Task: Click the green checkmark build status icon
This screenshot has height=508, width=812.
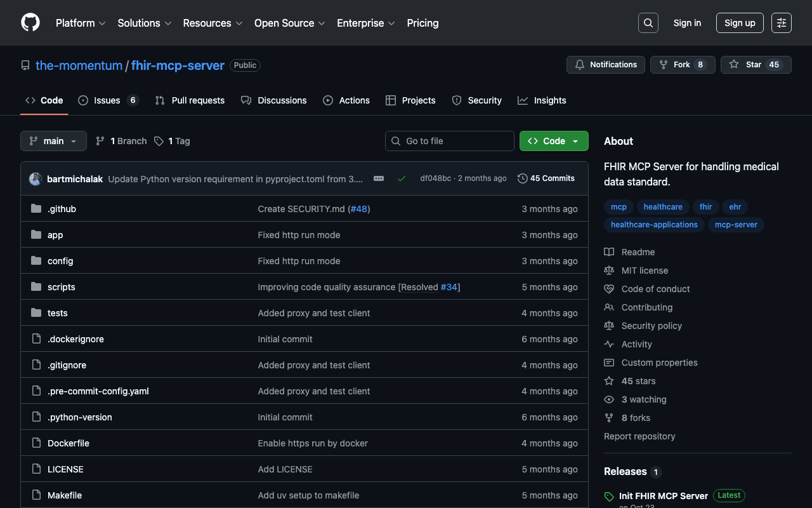Action: (402, 178)
